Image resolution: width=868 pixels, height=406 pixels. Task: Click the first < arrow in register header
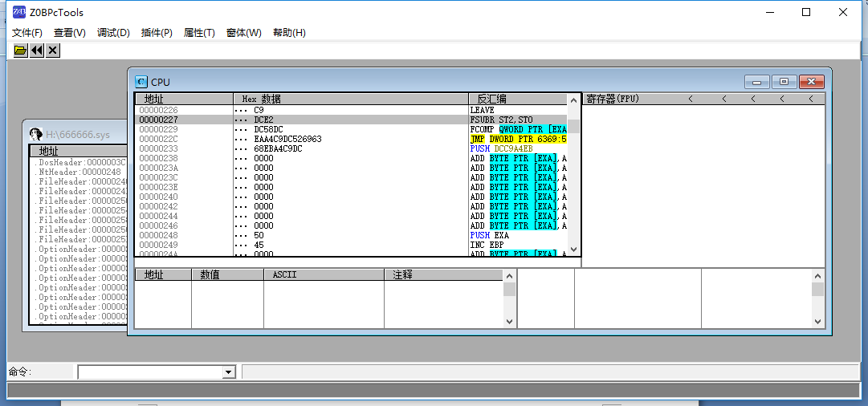(691, 99)
